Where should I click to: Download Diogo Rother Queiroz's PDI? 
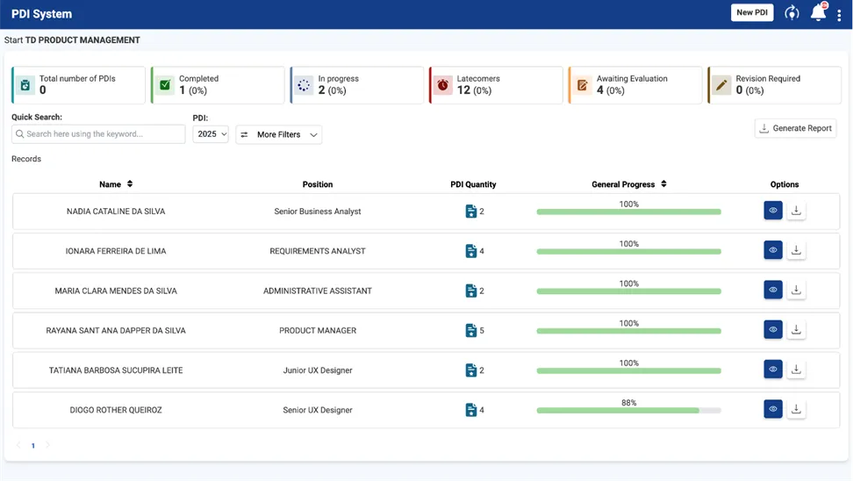tap(796, 409)
